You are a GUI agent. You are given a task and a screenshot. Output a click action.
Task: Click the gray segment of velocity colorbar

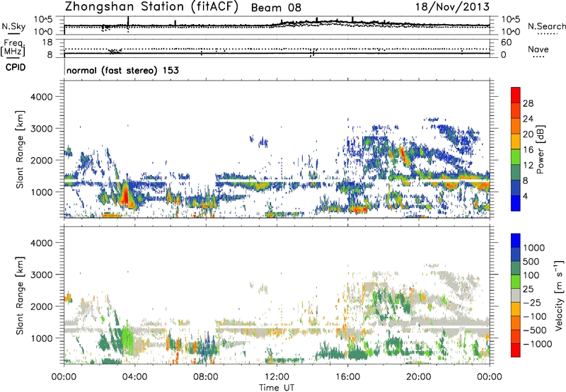(x=516, y=295)
